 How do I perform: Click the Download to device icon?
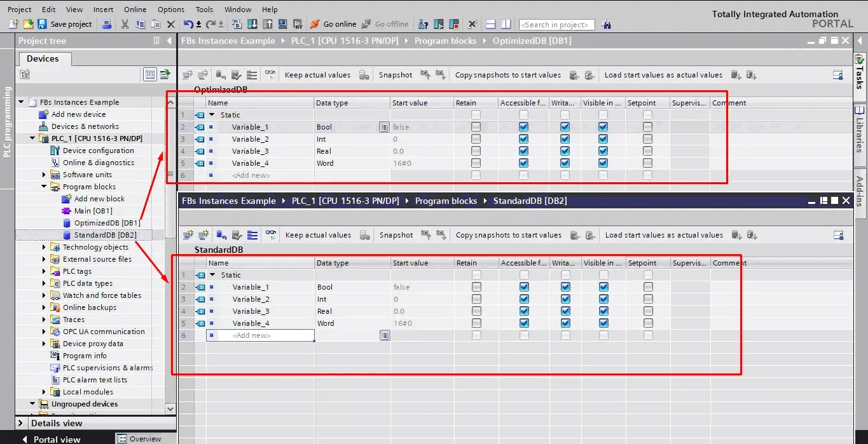(x=252, y=24)
